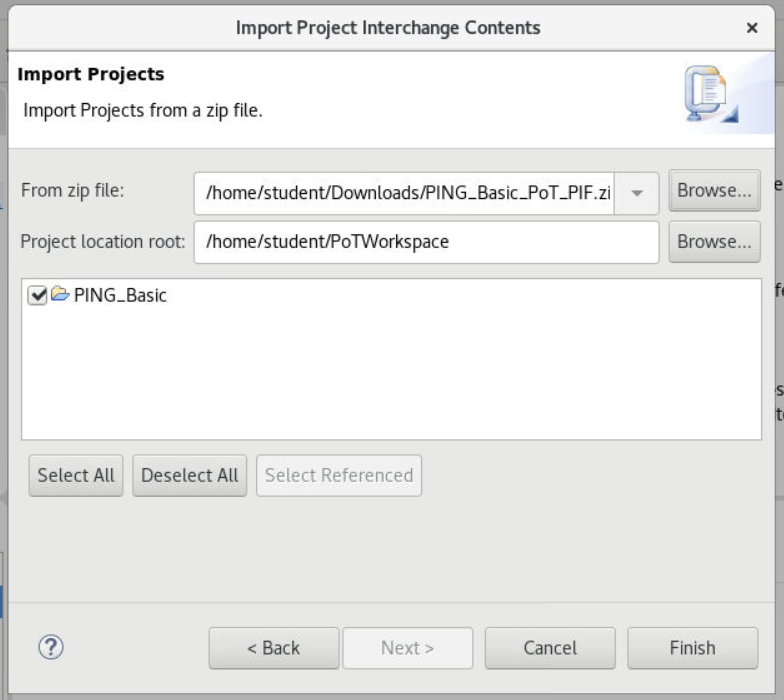The height and width of the screenshot is (700, 784).
Task: Go back with the Back button
Action: pos(273,648)
